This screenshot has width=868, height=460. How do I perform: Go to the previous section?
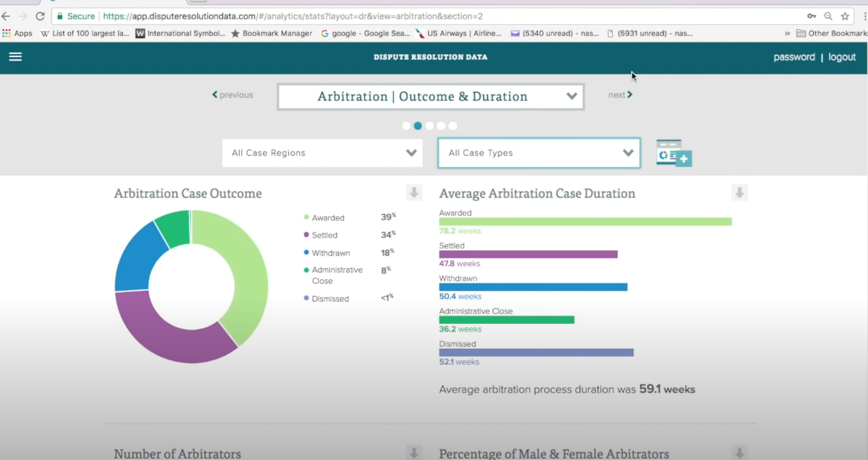click(x=233, y=95)
